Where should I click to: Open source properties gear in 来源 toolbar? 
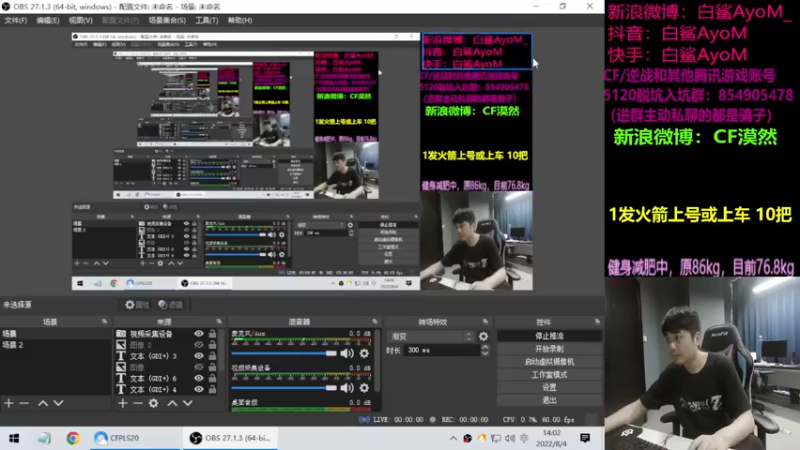154,403
